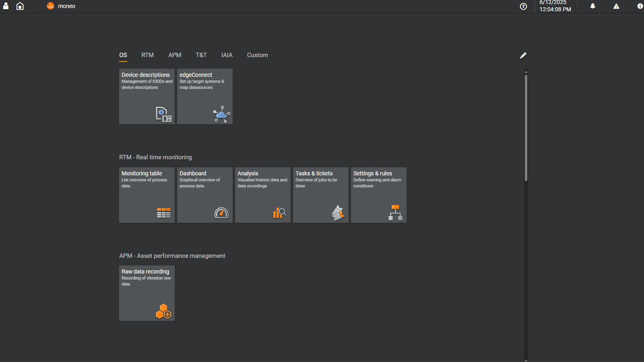Viewport: 644px width, 362px height.
Task: Open the Tasks & tickets overview
Action: pyautogui.click(x=320, y=195)
